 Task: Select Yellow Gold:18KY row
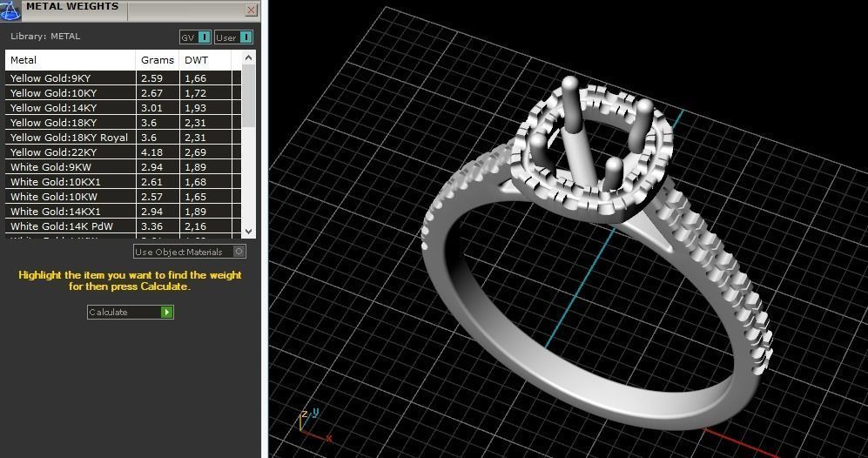[x=124, y=123]
